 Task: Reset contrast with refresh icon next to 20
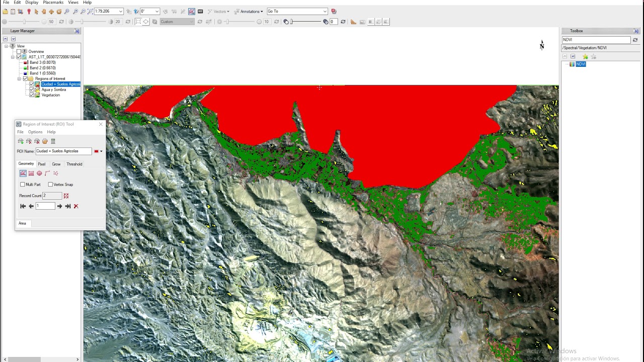128,22
